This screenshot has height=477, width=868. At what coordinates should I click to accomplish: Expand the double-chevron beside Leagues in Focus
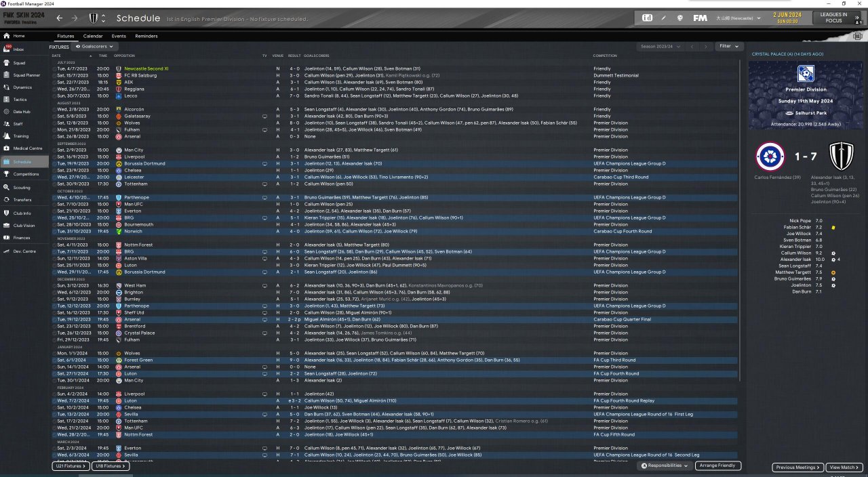[x=857, y=18]
